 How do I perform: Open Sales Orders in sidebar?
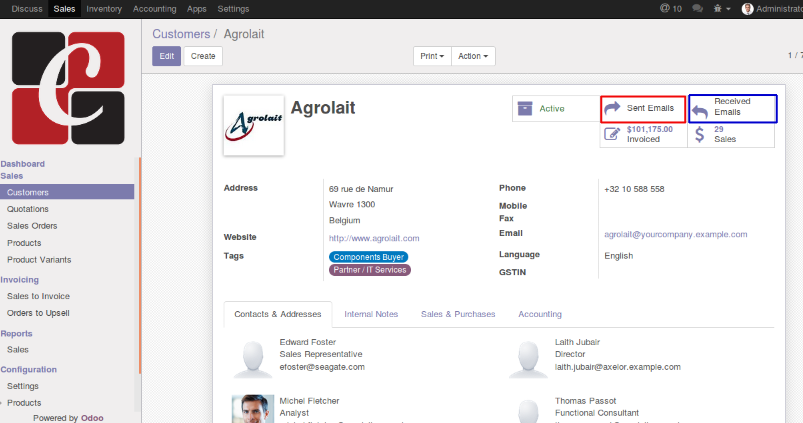[x=32, y=226]
